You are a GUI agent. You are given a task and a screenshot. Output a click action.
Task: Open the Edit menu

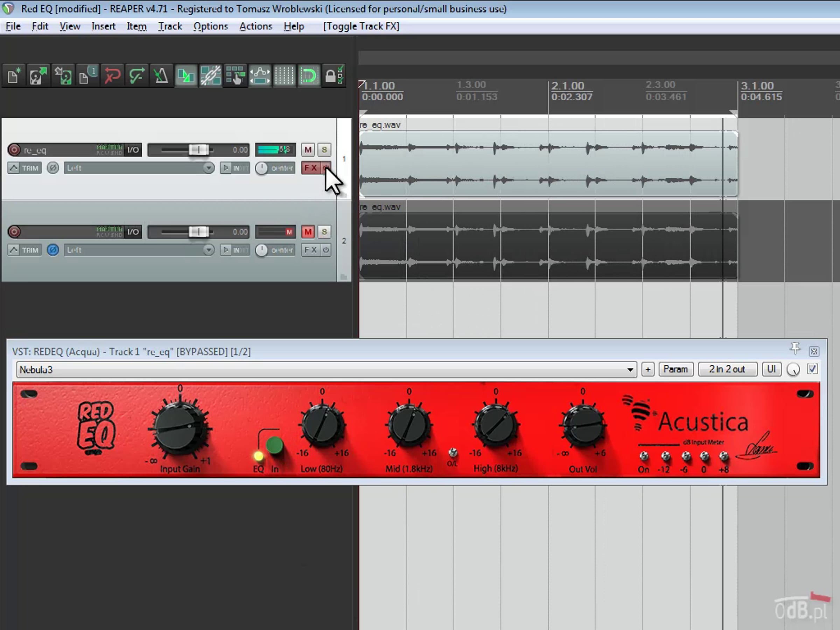40,26
